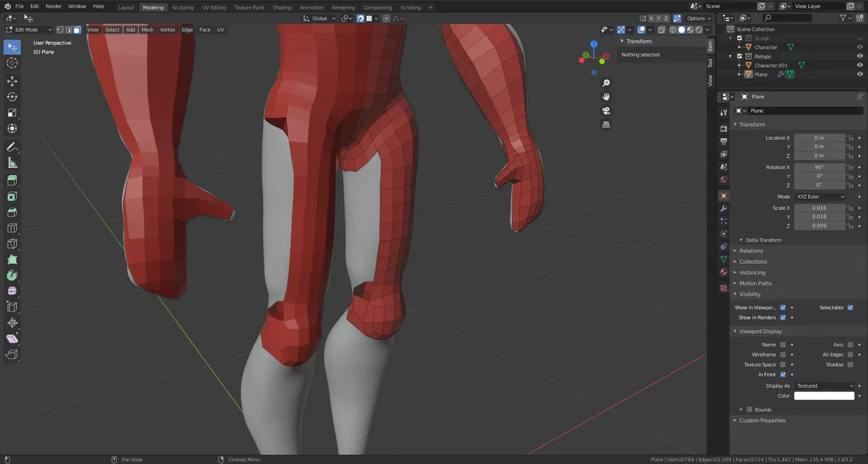
Task: Select the Knife tool
Action: click(x=12, y=244)
